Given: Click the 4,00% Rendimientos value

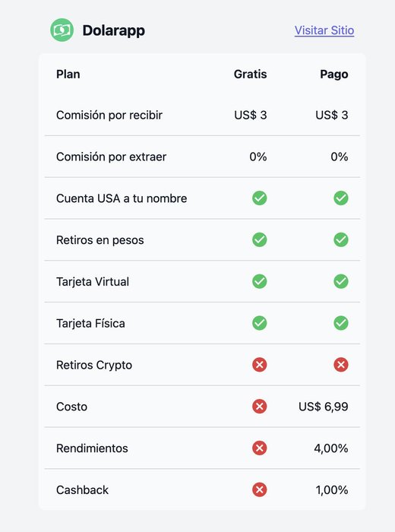Looking at the screenshot, I should point(331,448).
